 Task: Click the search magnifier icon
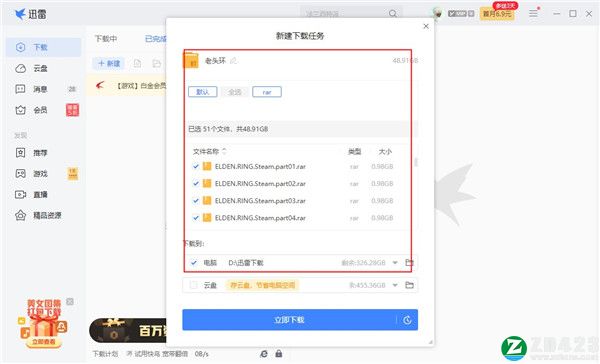393,14
